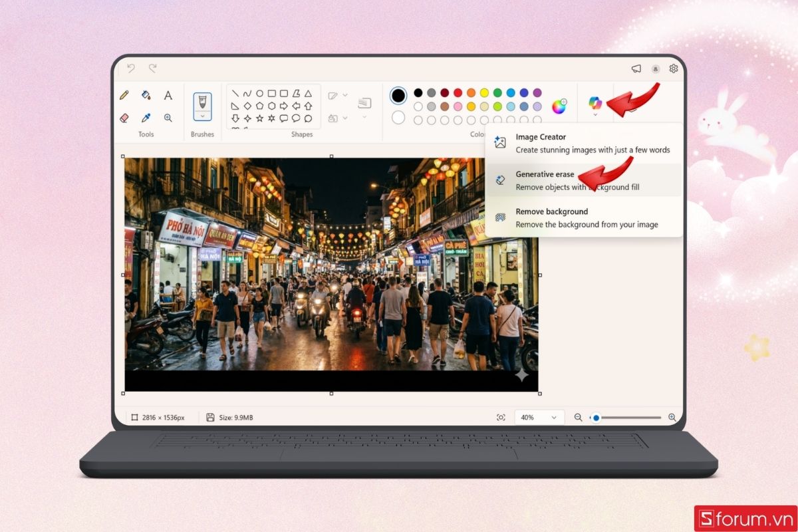Viewport: 798px width, 532px height.
Task: Click the zoom in magnifier
Action: tap(672, 418)
